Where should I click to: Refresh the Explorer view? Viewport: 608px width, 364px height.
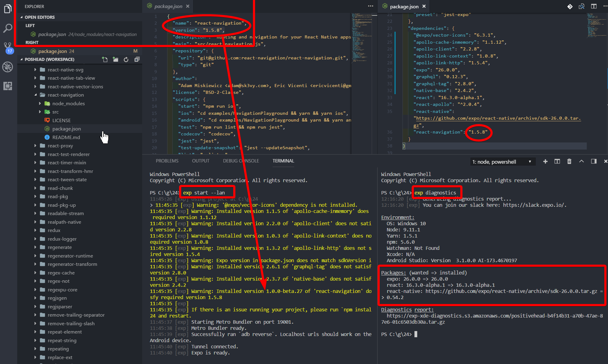click(x=126, y=59)
